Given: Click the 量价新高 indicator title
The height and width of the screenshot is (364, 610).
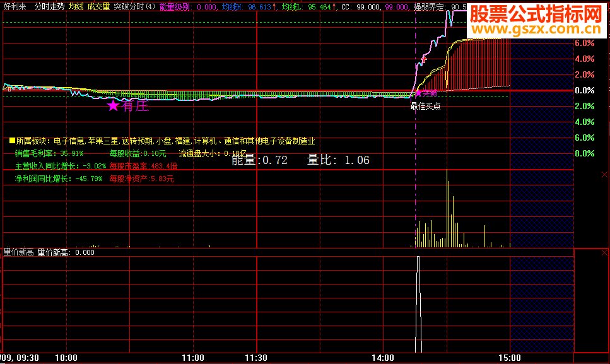Looking at the screenshot, I should 18,252.
